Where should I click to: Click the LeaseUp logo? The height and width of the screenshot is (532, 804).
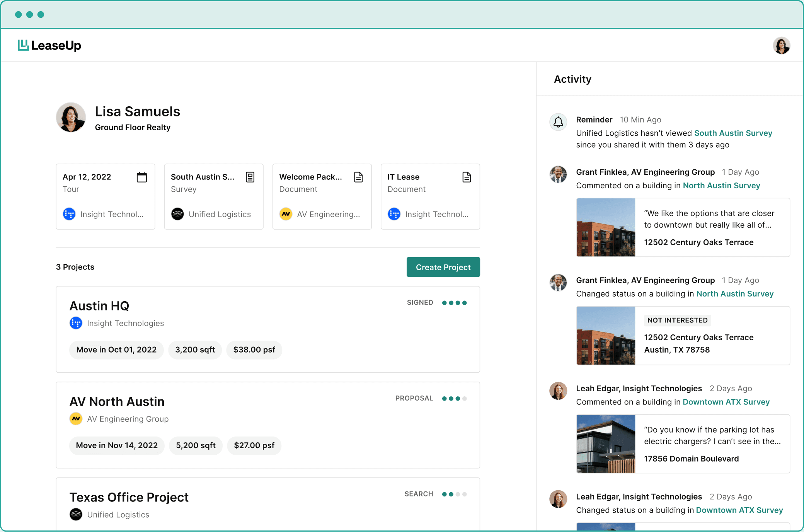tap(49, 45)
